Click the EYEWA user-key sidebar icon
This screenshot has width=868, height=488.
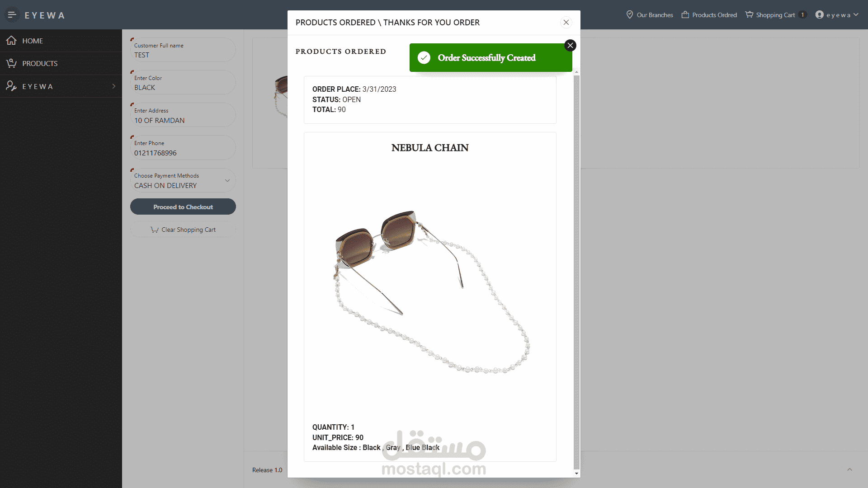point(11,86)
